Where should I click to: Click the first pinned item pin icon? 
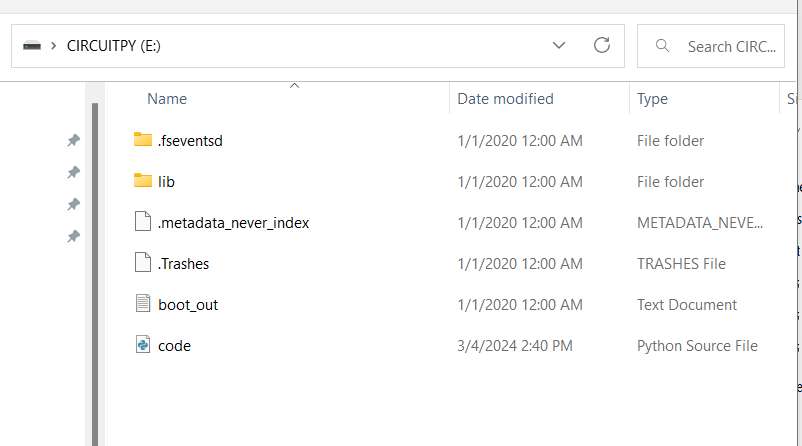[x=73, y=141]
